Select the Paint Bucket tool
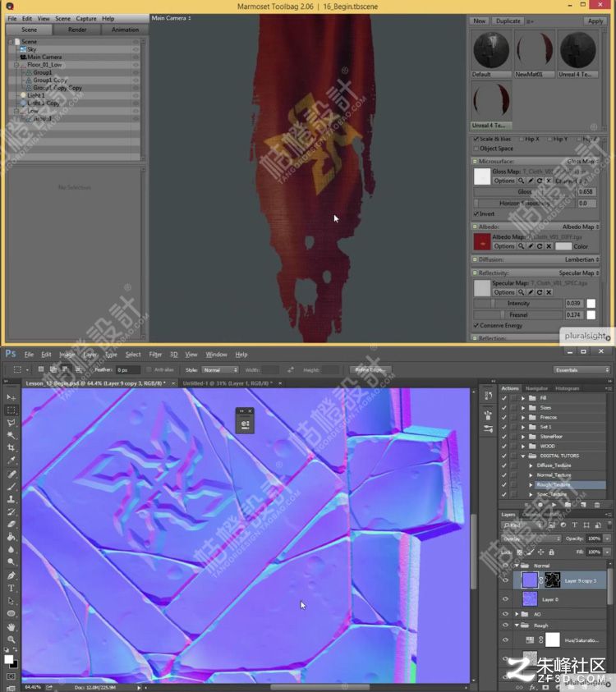The image size is (616, 692). [x=11, y=537]
